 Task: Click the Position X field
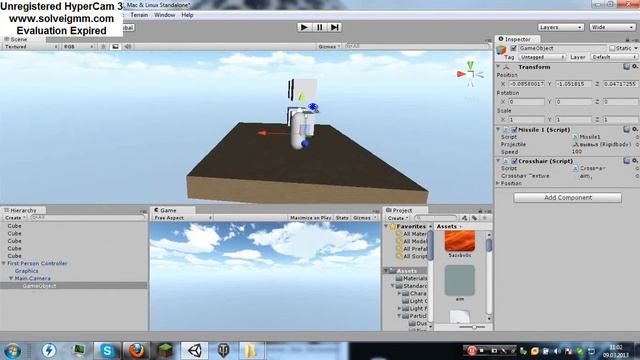(x=527, y=84)
